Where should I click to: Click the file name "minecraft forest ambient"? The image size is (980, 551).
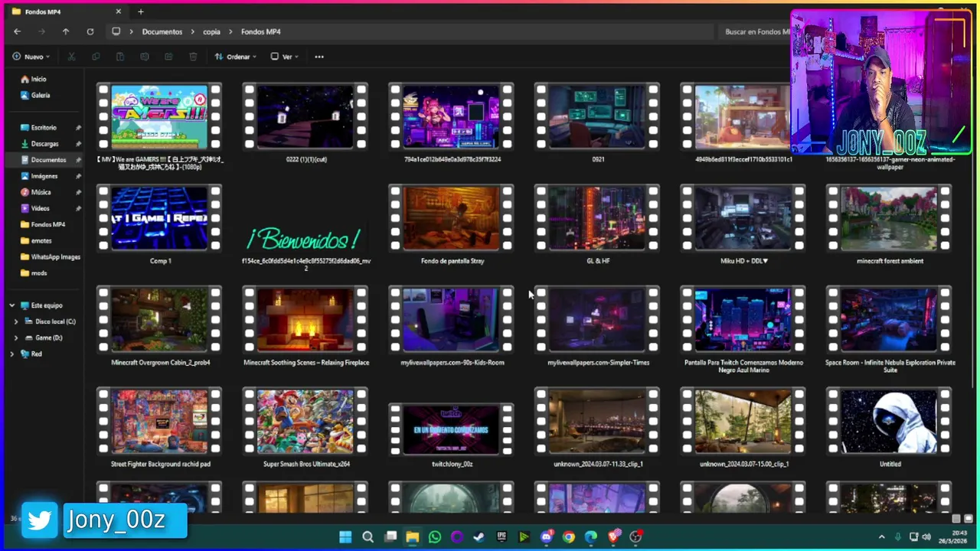tap(890, 261)
